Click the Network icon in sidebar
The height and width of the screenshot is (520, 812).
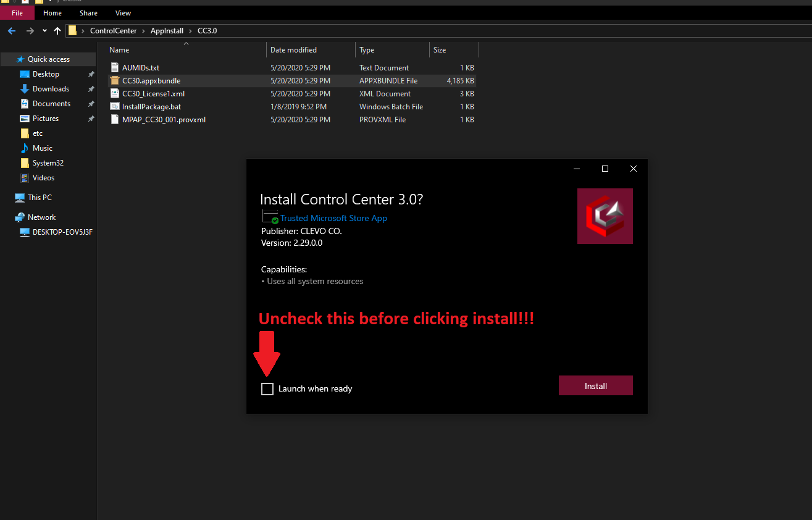pos(20,217)
